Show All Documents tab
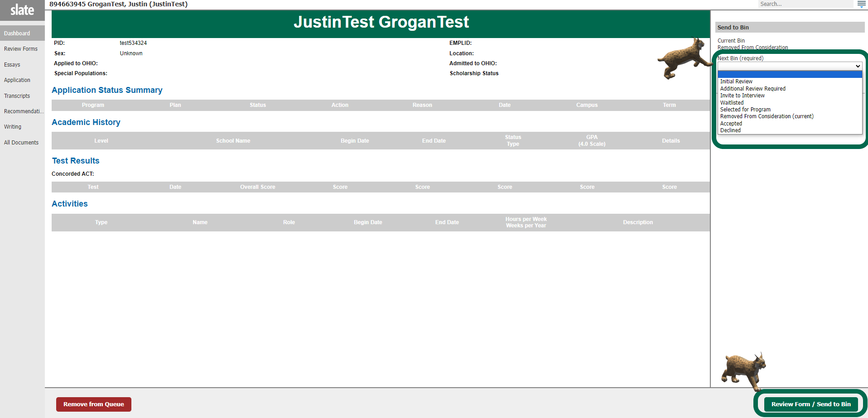The width and height of the screenshot is (868, 418). point(22,143)
